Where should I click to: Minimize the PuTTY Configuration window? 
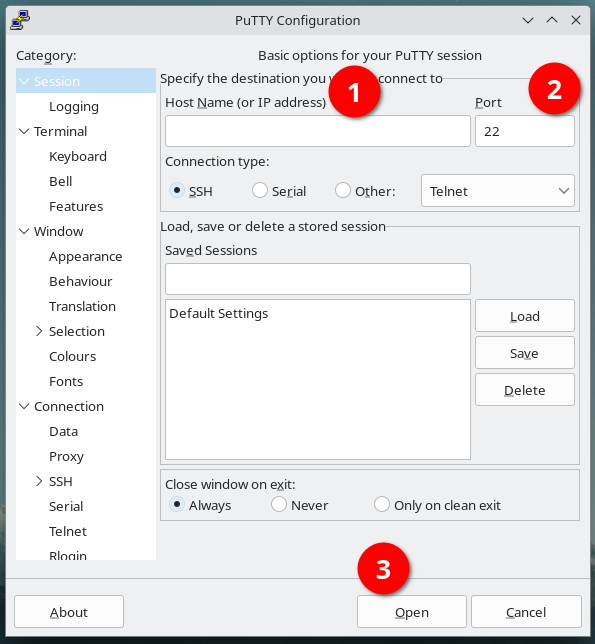coord(528,20)
